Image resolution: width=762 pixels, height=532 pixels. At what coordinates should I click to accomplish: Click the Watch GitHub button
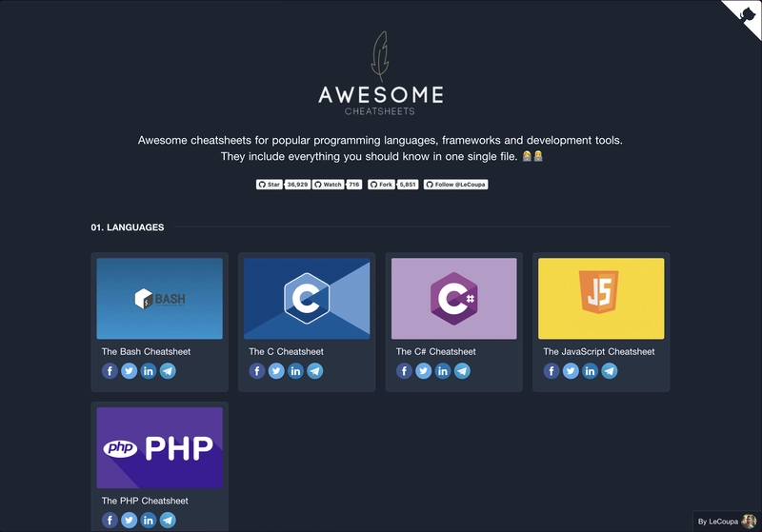coord(328,185)
